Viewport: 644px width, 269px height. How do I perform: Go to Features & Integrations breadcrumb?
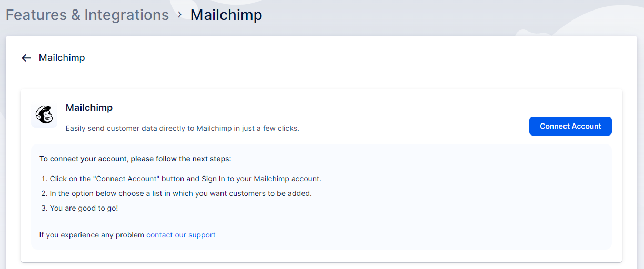[x=87, y=15]
